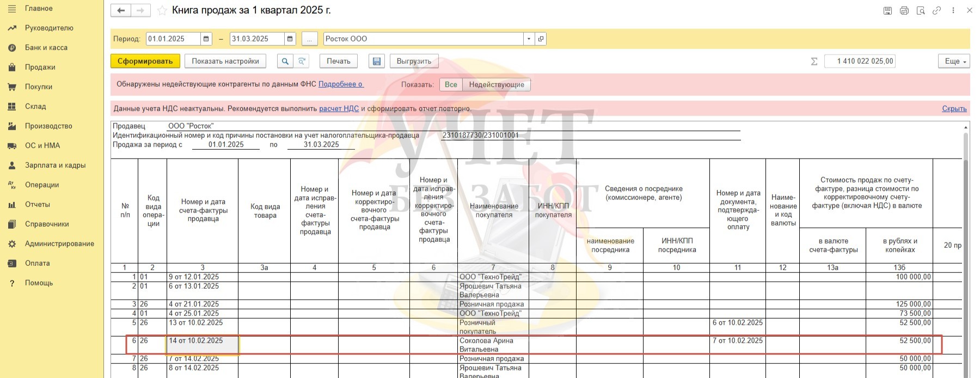Open the Банк и касса menu section
The width and height of the screenshot is (980, 378).
coord(46,47)
